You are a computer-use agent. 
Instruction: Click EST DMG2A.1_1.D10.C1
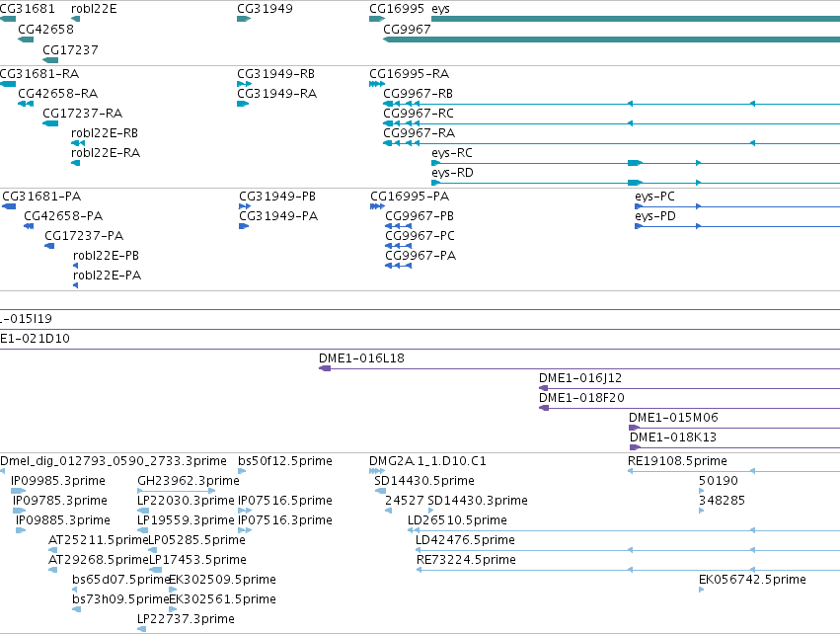[x=427, y=461]
